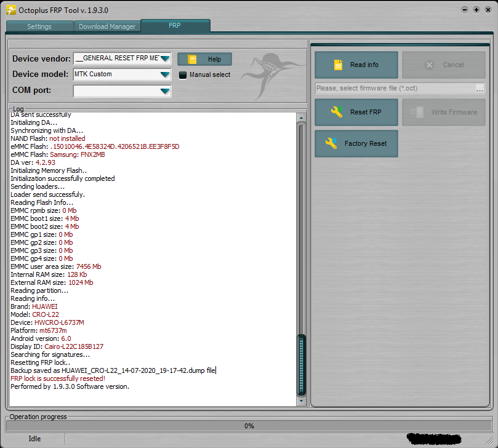Click the Read info button
This screenshot has height=448, width=498.
point(356,65)
